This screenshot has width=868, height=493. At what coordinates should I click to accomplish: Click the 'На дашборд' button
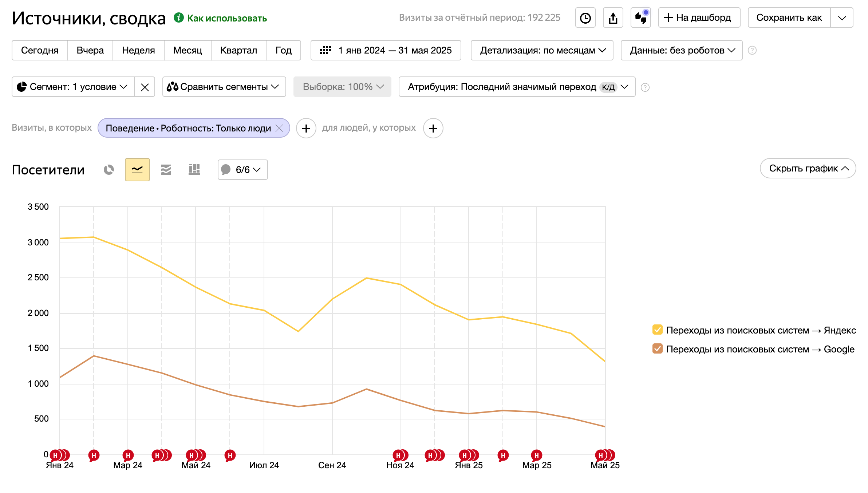(x=699, y=18)
